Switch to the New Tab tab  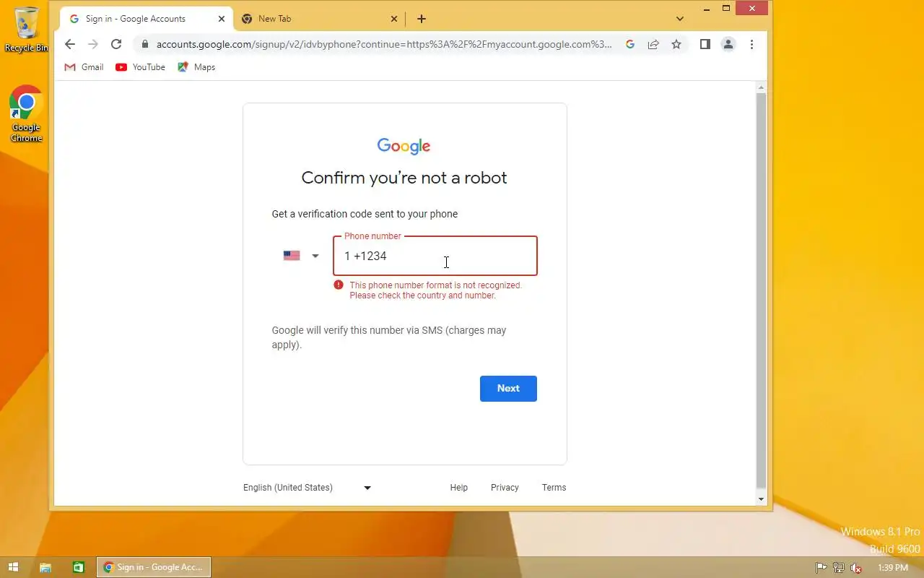[318, 19]
